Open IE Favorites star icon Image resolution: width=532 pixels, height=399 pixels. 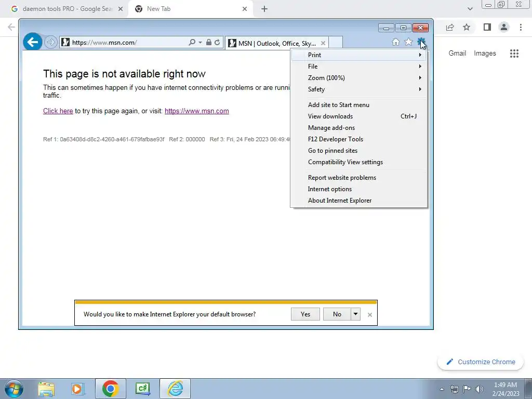(408, 42)
